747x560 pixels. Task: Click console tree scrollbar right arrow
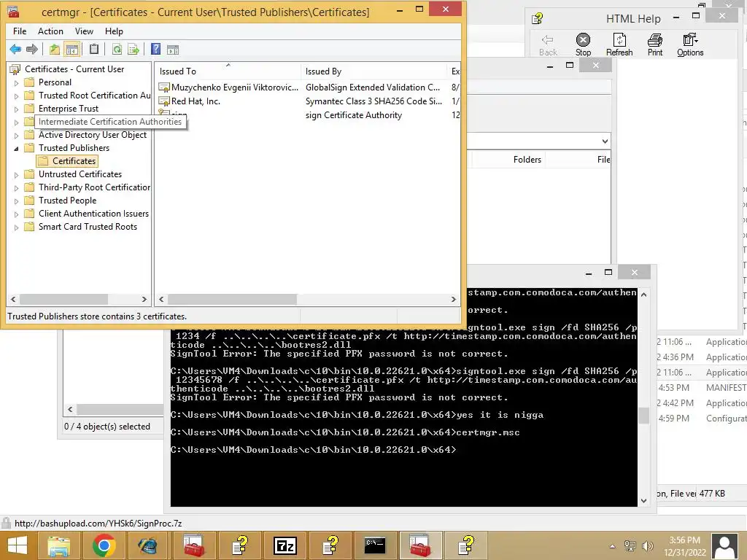click(x=144, y=299)
